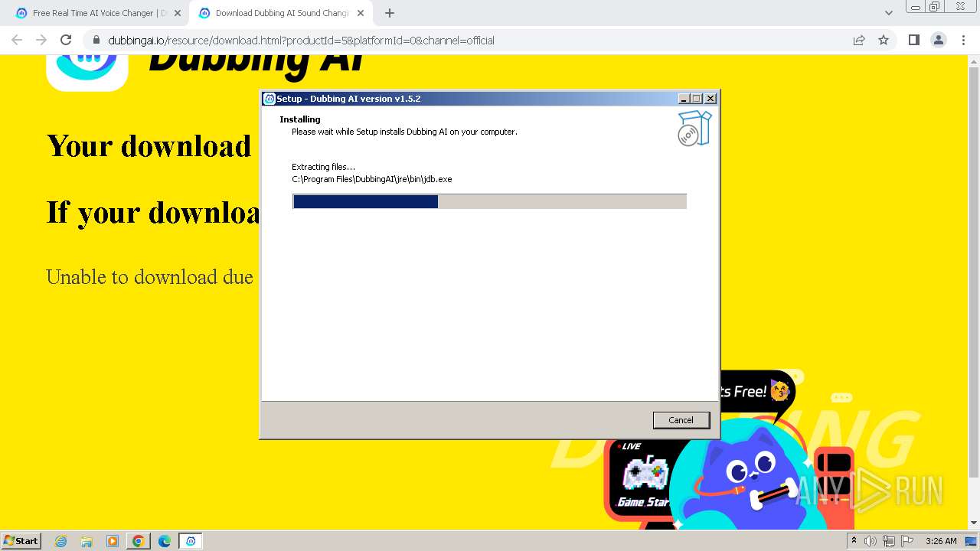Bookmark this page with star icon
Image resolution: width=980 pixels, height=551 pixels.
tap(884, 40)
